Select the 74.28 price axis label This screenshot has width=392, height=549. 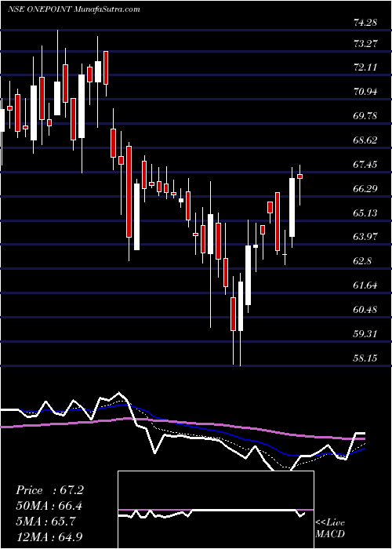point(365,23)
